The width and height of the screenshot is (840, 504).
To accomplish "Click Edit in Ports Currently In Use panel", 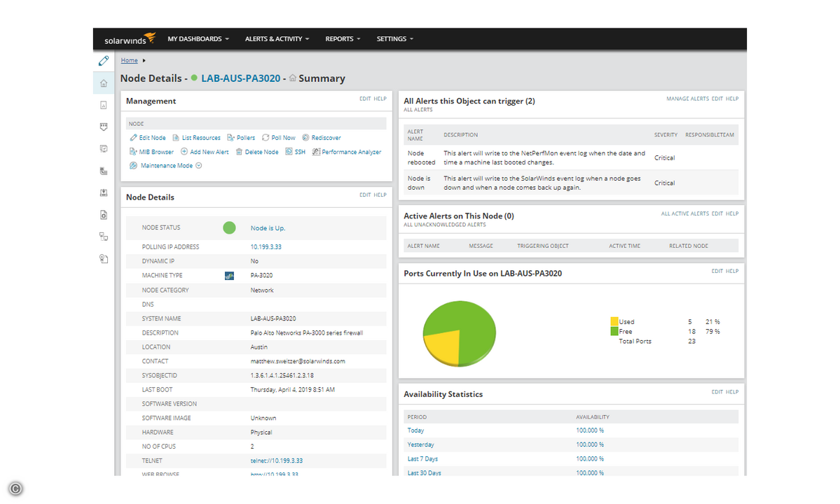I will pos(717,272).
